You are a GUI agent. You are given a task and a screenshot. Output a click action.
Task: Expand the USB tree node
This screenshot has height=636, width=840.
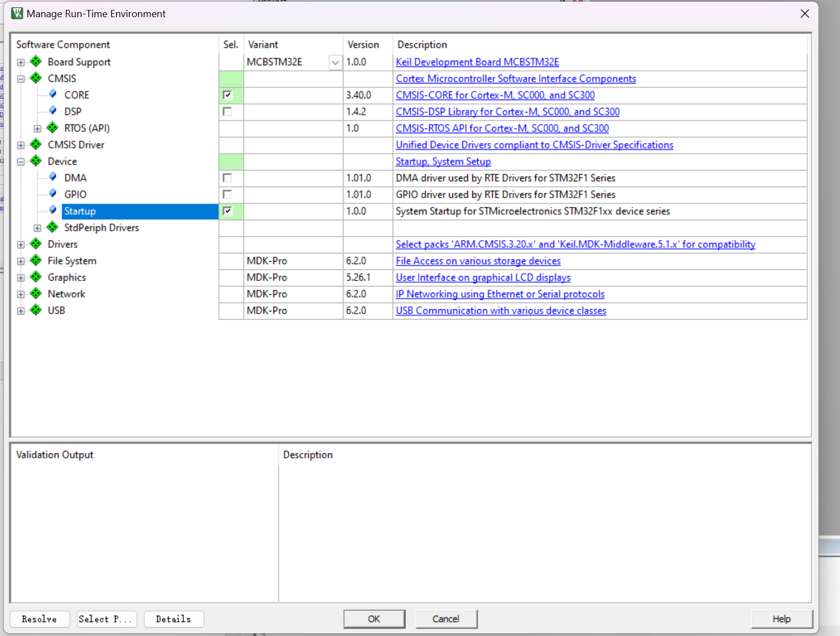[x=21, y=311]
